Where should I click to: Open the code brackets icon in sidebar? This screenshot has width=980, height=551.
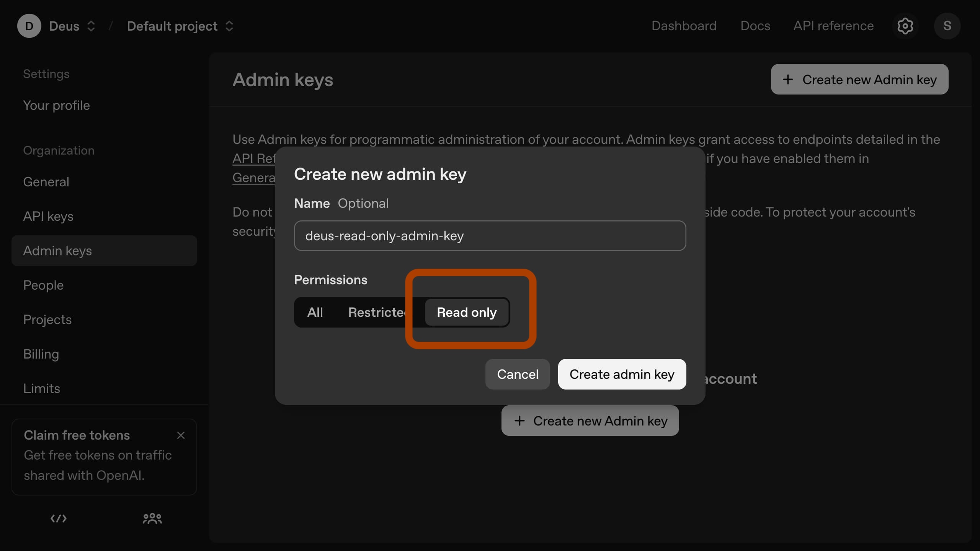59,518
